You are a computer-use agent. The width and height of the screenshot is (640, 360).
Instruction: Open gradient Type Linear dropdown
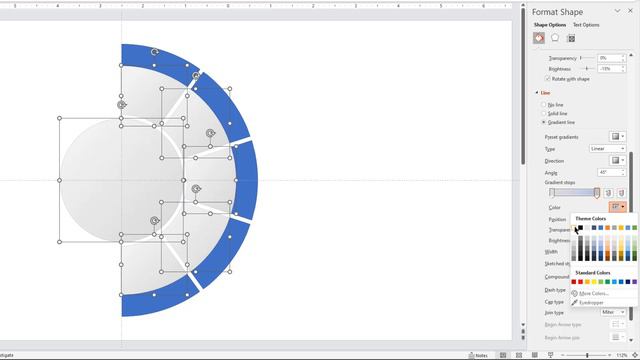[x=607, y=149]
